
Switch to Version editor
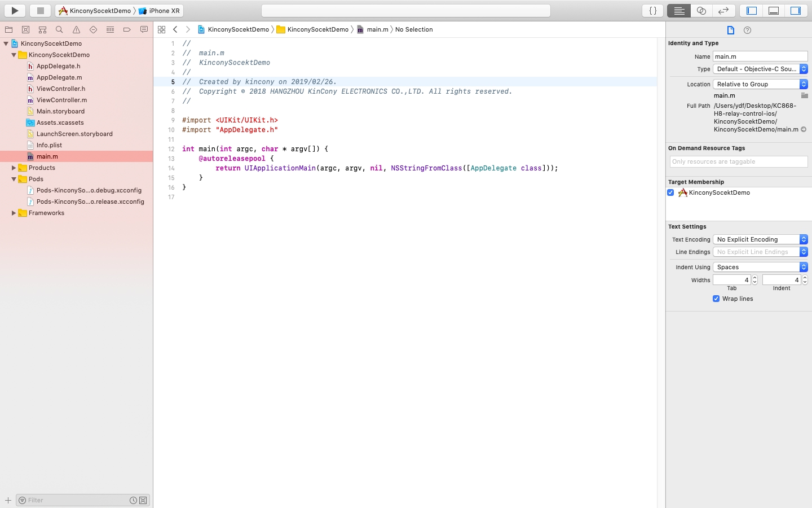pyautogui.click(x=723, y=10)
